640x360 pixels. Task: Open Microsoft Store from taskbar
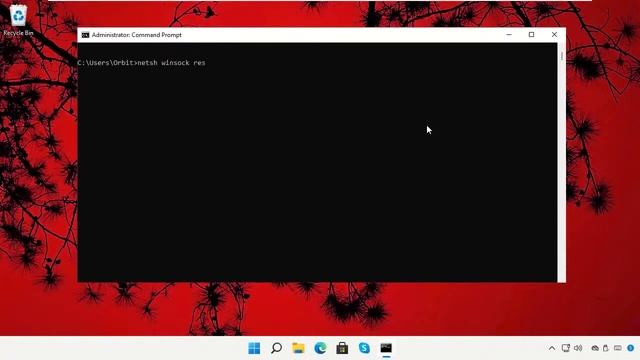(x=342, y=348)
